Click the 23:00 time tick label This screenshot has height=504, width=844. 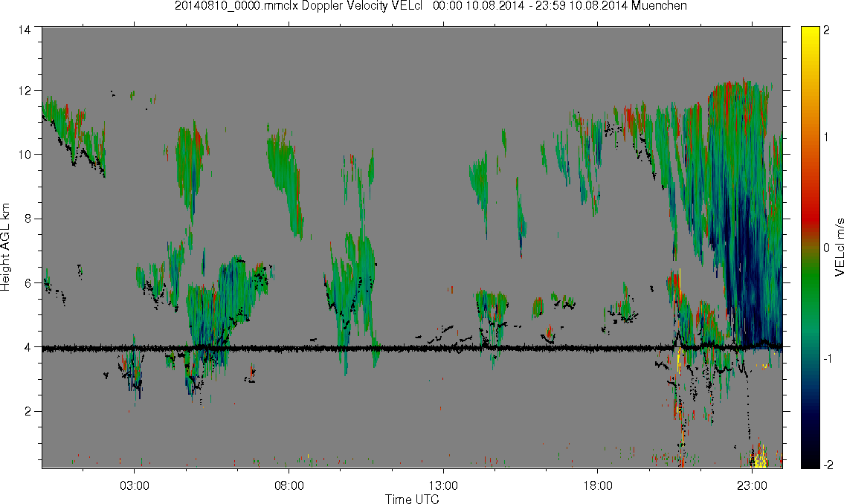click(x=752, y=485)
